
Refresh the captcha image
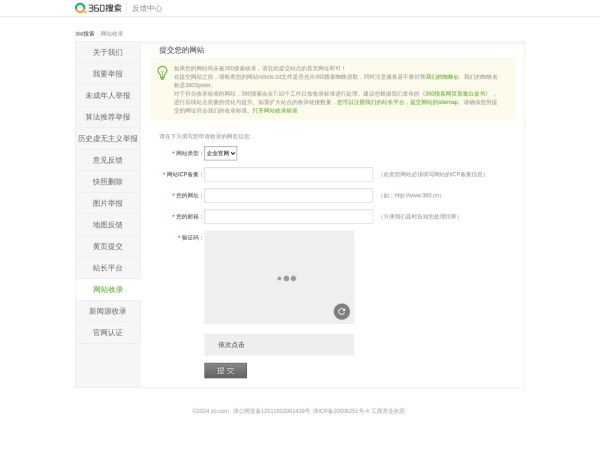342,312
